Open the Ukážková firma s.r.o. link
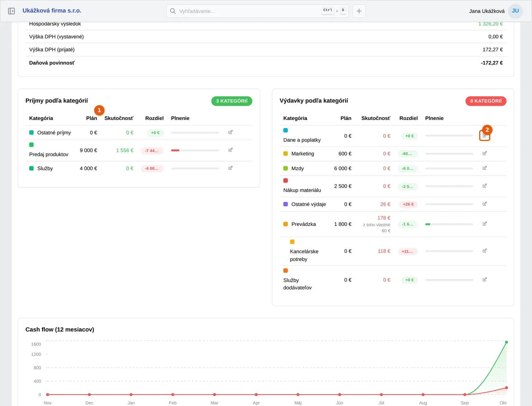532x406 pixels. click(x=52, y=11)
